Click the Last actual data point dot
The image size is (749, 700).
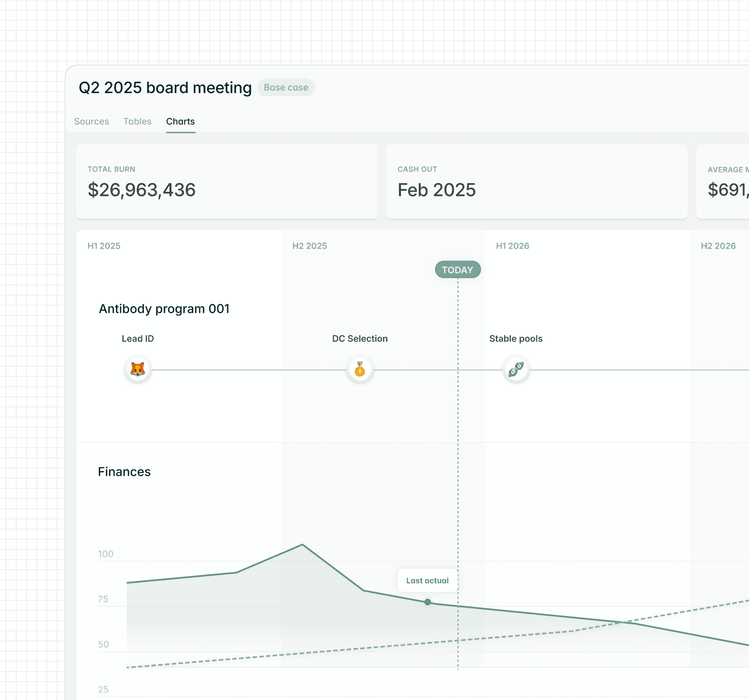pyautogui.click(x=428, y=602)
